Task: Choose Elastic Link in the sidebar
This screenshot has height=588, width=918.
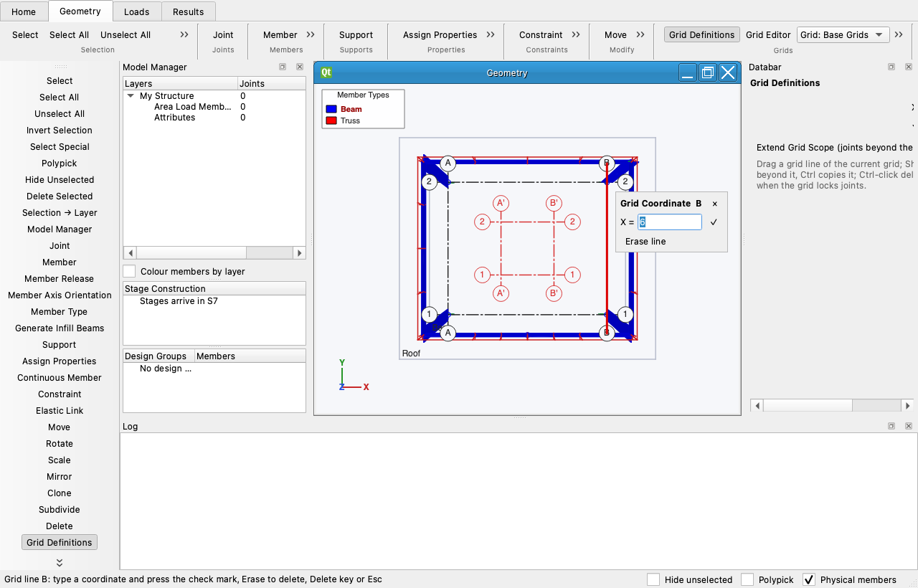Action: click(x=60, y=411)
